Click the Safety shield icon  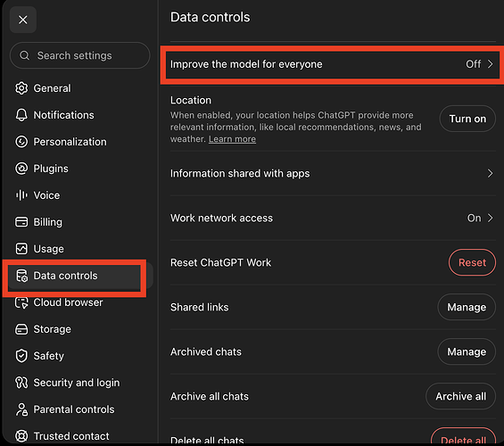click(x=21, y=356)
